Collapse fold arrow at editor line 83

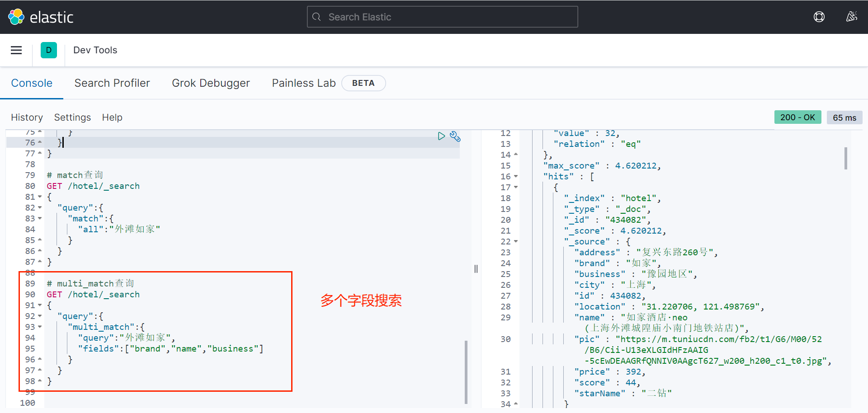coord(40,219)
